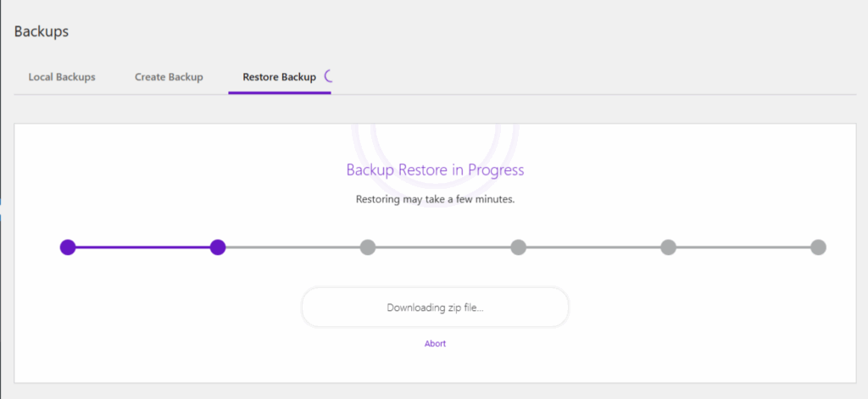
Task: Switch to the Create Backup tab
Action: pos(169,77)
